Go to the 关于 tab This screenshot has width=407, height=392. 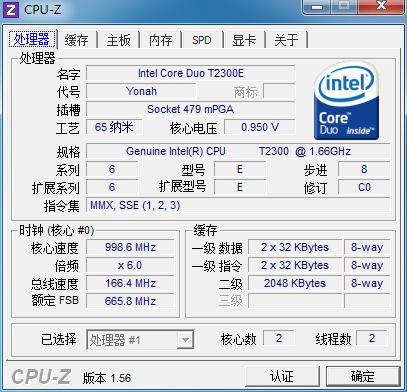pos(286,40)
